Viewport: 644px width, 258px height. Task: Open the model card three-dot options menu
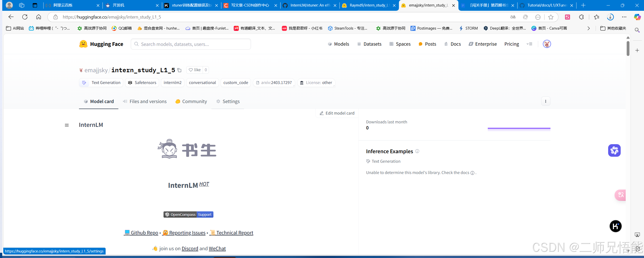tap(546, 101)
